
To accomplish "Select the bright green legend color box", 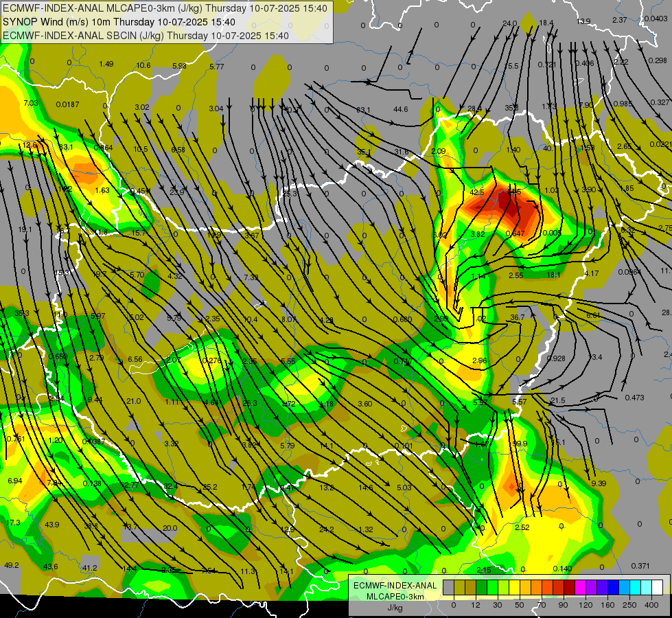I will [x=493, y=588].
